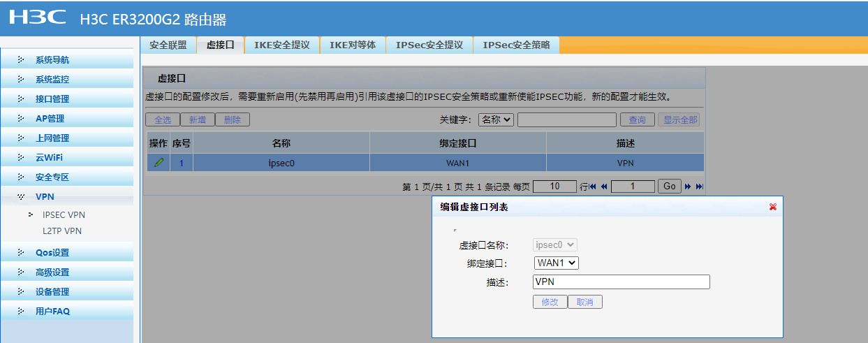Close the 编辑虚接口列表 dialog with red X
Screen dimensions: 868x343
(773, 207)
